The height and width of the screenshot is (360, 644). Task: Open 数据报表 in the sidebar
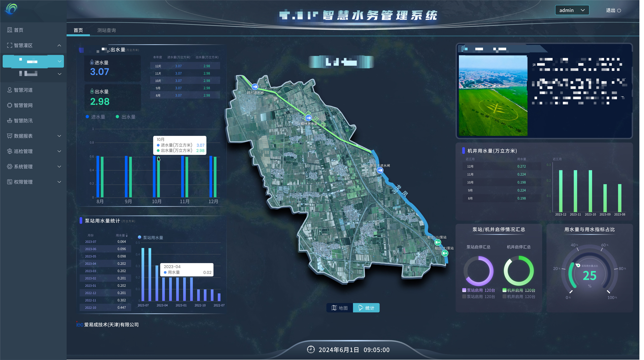pos(33,136)
